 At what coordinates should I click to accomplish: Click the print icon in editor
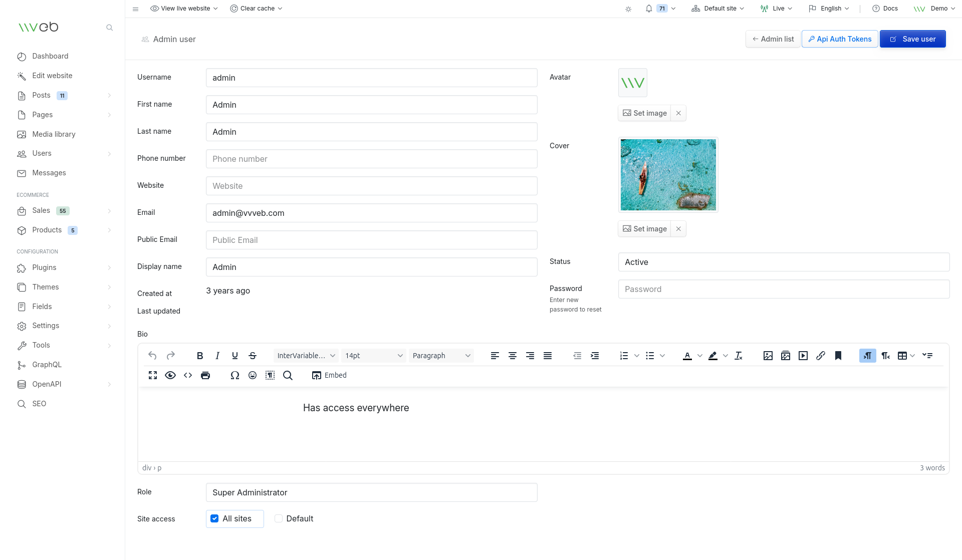(205, 375)
